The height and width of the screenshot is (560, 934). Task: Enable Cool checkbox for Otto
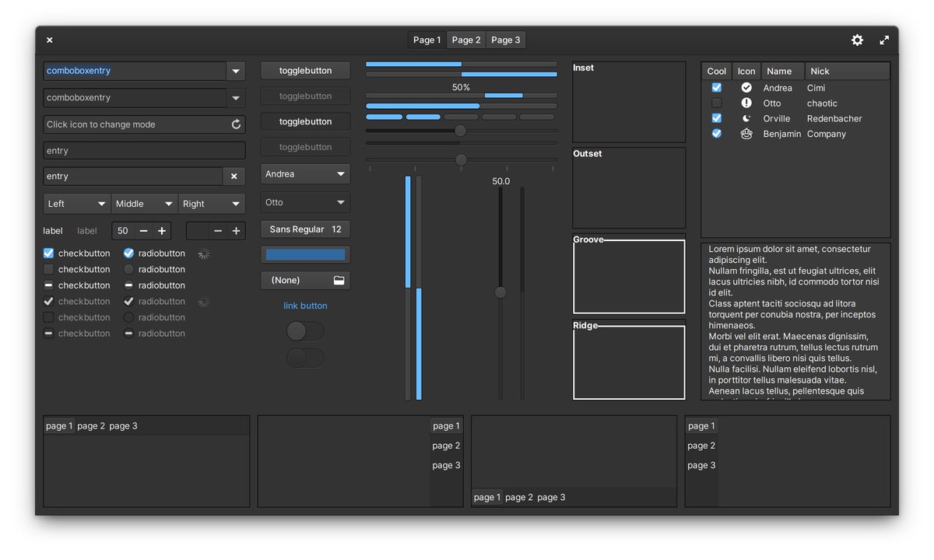pyautogui.click(x=717, y=103)
